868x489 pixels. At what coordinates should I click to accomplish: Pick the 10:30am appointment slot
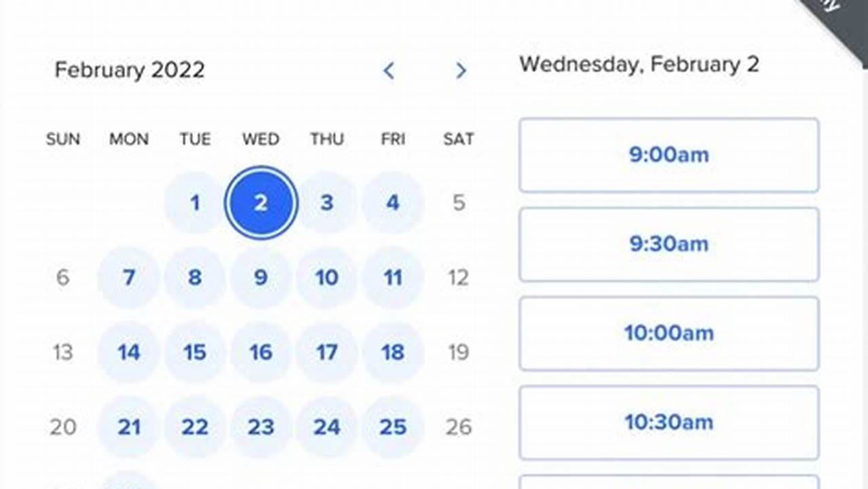[x=668, y=423]
